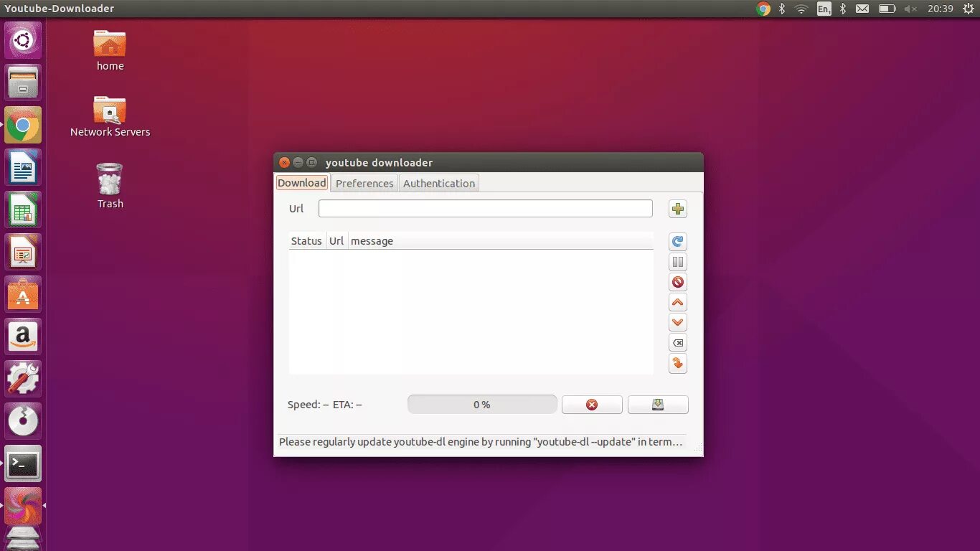Open the home folder on the desktop
Screen dimensions: 980x551
tap(110, 50)
